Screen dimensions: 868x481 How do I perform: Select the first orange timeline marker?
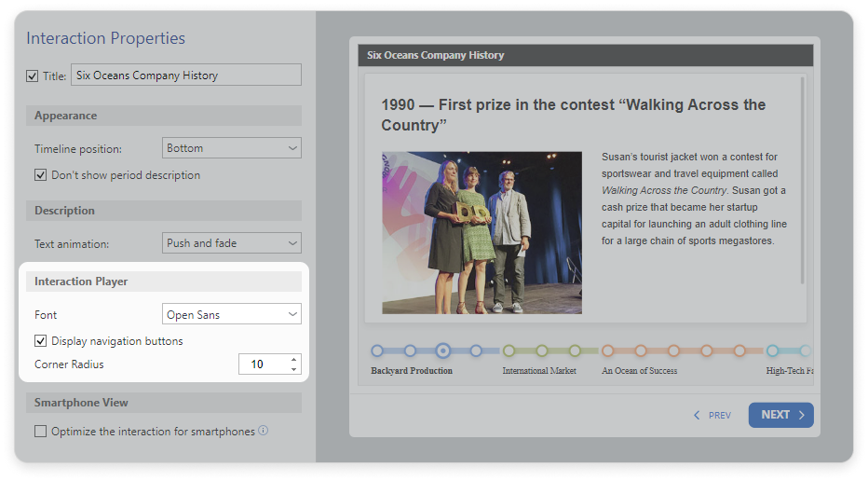(x=607, y=351)
